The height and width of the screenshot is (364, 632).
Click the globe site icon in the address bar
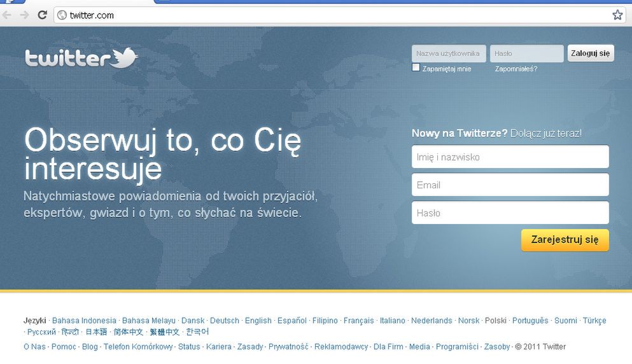[62, 15]
